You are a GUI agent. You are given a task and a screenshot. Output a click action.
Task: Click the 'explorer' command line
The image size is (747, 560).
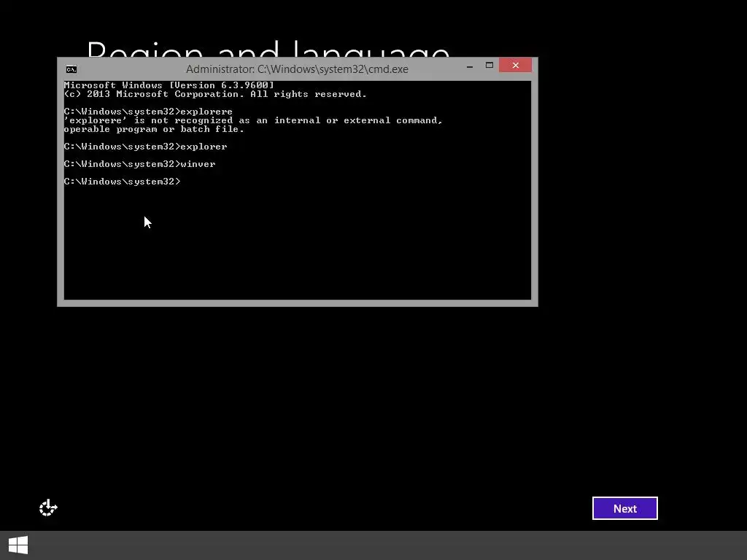145,146
